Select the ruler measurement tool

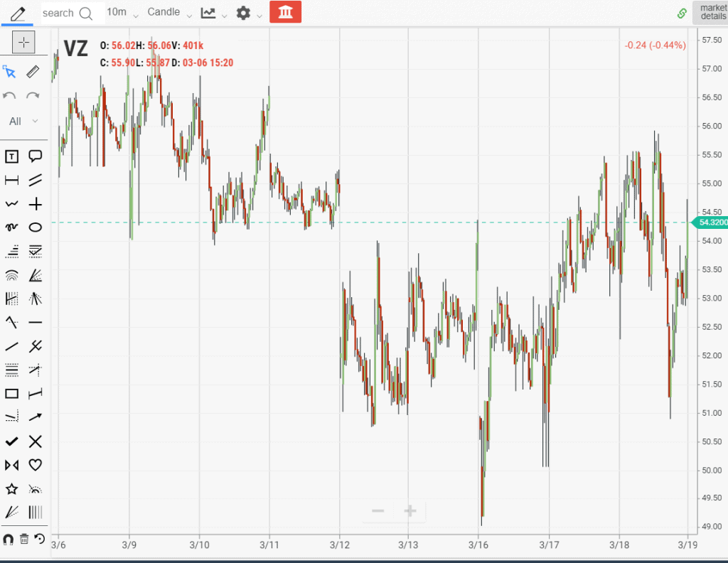click(x=33, y=72)
